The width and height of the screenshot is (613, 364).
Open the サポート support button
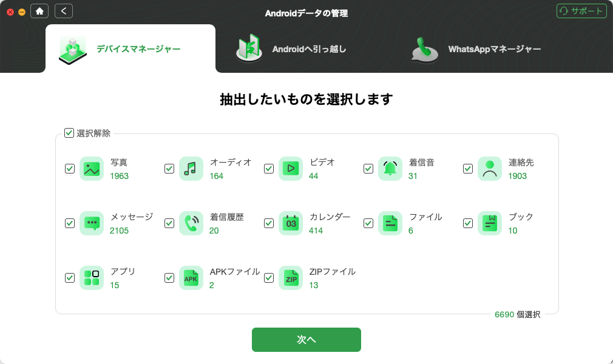click(x=581, y=11)
